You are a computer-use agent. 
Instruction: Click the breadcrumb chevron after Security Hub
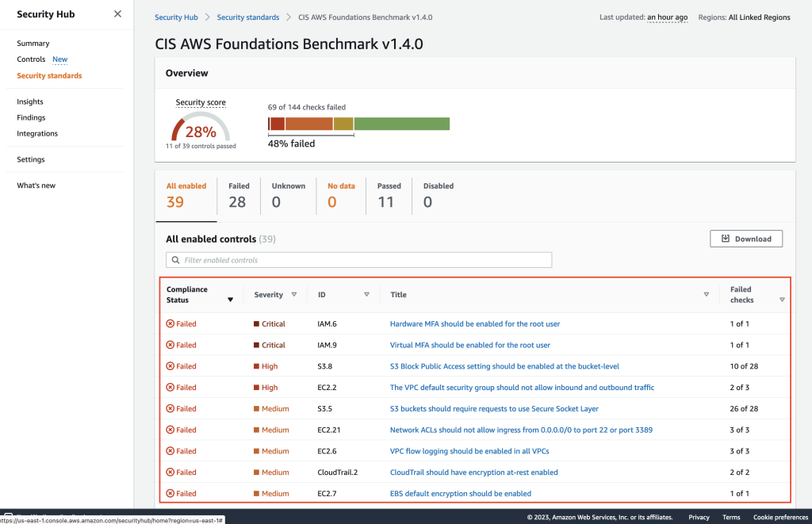tap(207, 17)
